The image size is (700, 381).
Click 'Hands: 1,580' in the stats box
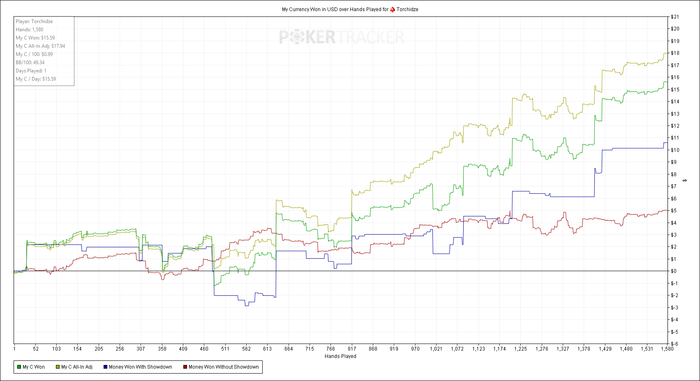[x=29, y=29]
